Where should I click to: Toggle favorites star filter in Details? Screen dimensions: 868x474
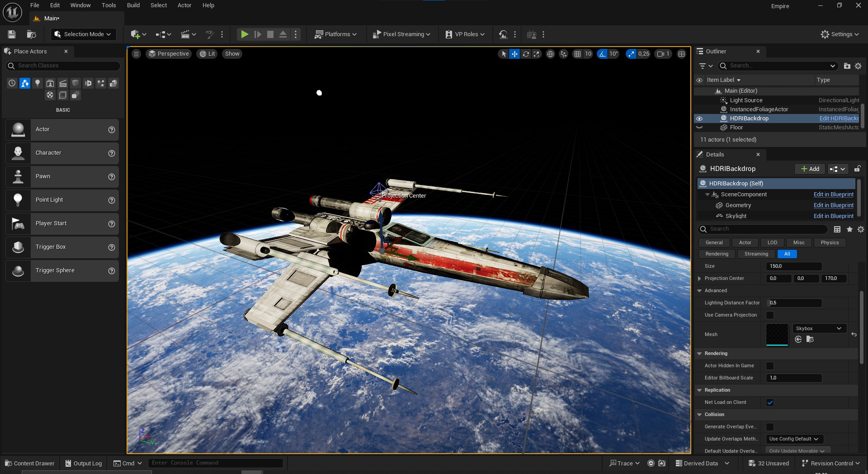coord(849,229)
